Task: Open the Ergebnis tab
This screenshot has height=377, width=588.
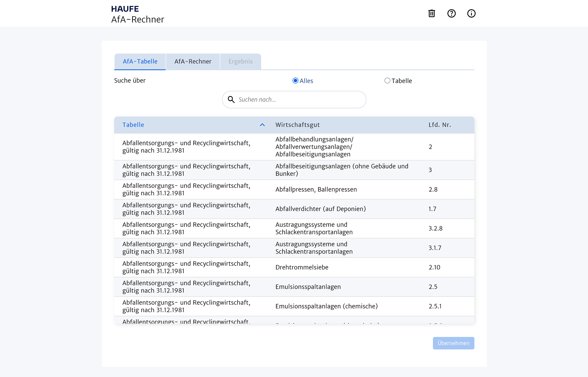Action: tap(240, 62)
